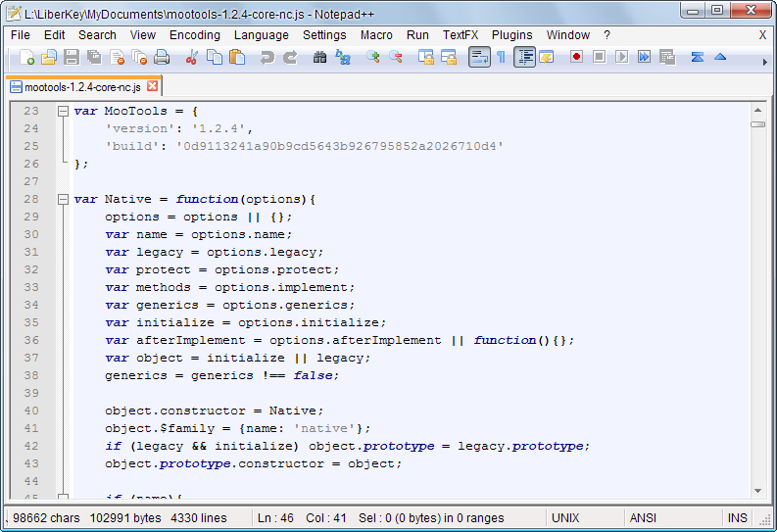Save the file using the floppy icon
The image size is (777, 532).
(x=72, y=58)
